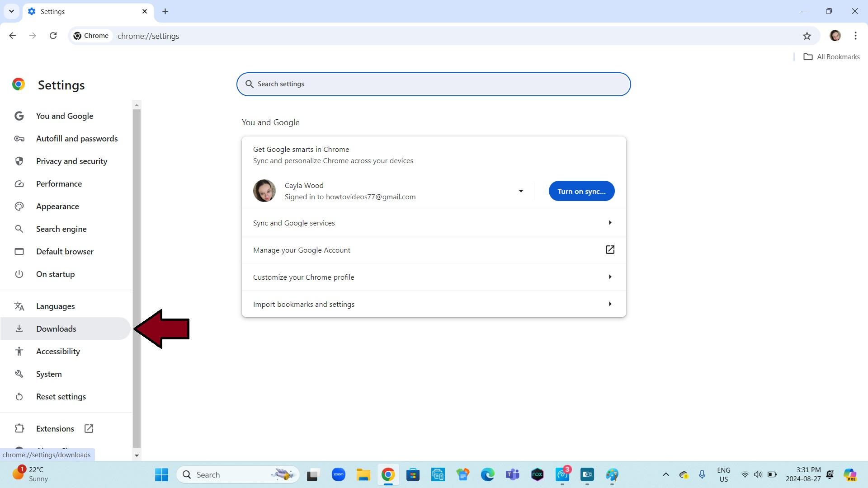Click the microphone tray icon

pyautogui.click(x=702, y=474)
